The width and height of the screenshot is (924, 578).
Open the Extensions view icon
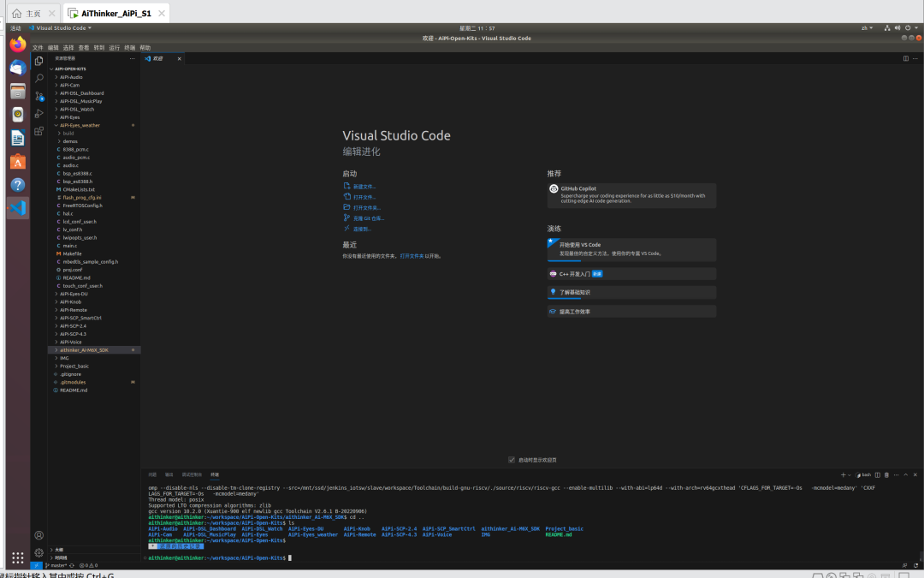click(39, 131)
